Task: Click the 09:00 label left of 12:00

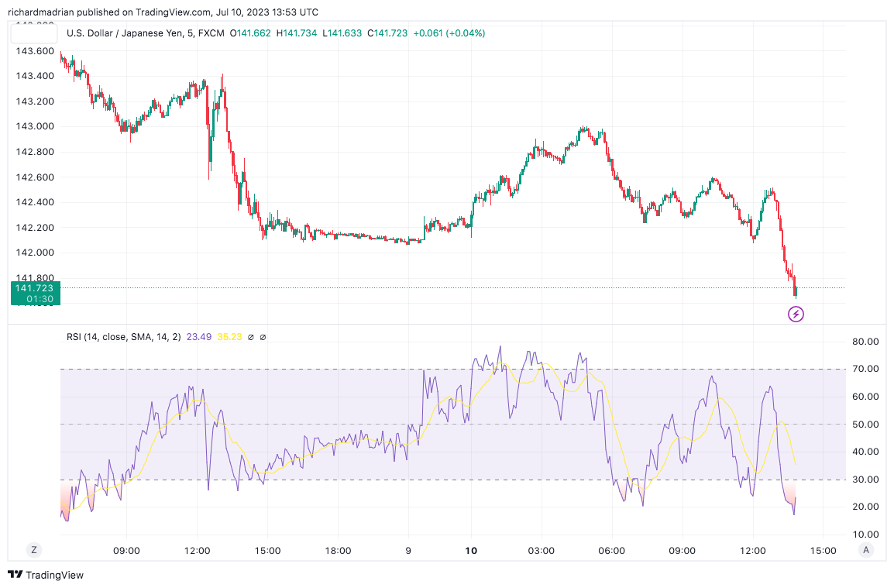Action: click(x=126, y=550)
